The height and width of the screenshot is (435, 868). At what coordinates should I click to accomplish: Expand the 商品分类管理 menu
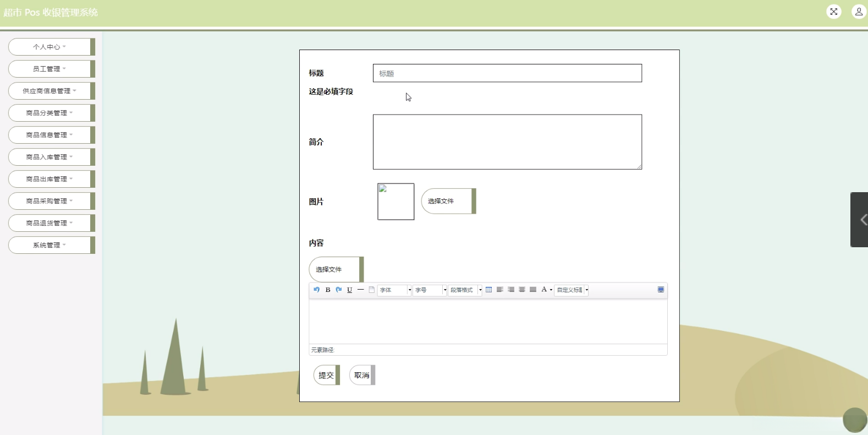[52, 113]
